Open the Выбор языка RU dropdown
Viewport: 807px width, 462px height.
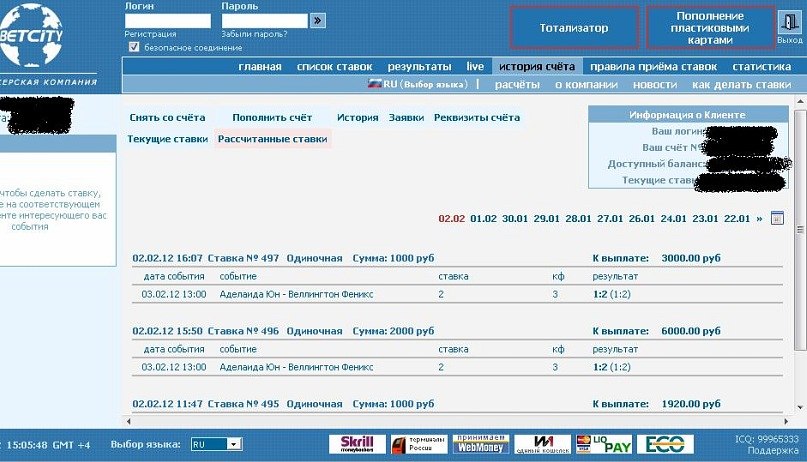[x=216, y=444]
